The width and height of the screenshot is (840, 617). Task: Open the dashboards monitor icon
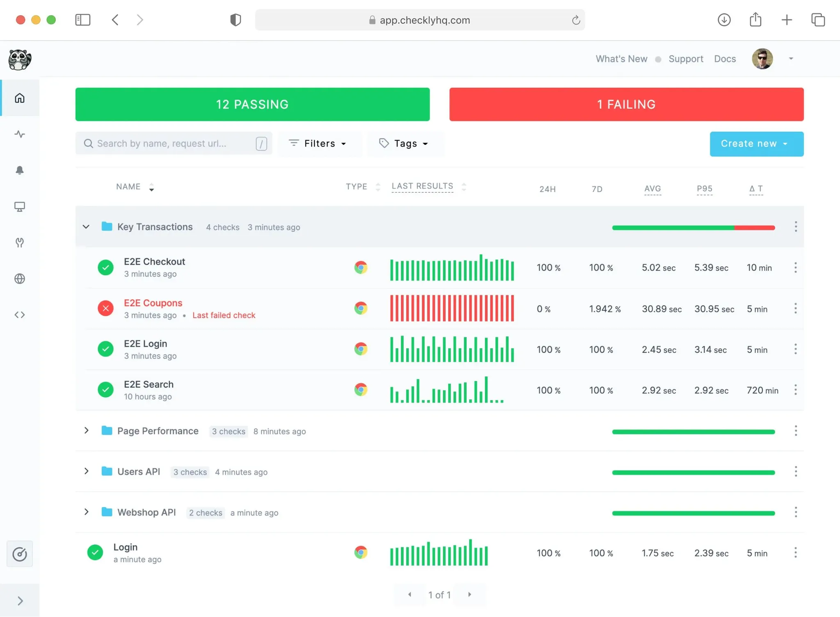coord(19,206)
